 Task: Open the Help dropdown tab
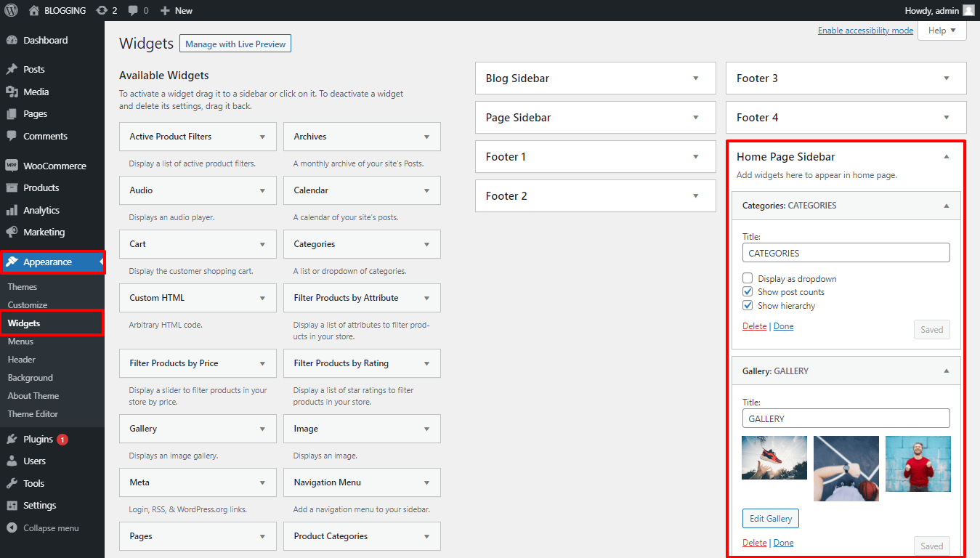click(941, 31)
